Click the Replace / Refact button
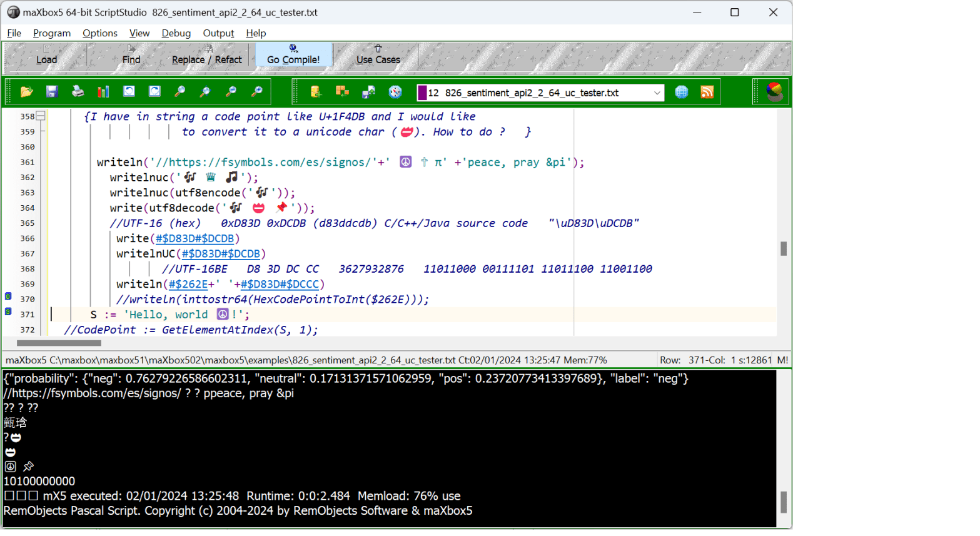The height and width of the screenshot is (536, 980). click(x=206, y=55)
